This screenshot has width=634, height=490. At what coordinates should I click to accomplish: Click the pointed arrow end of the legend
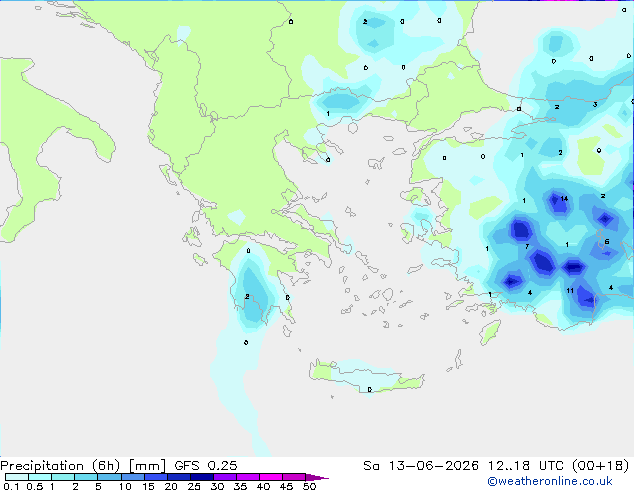click(x=317, y=477)
